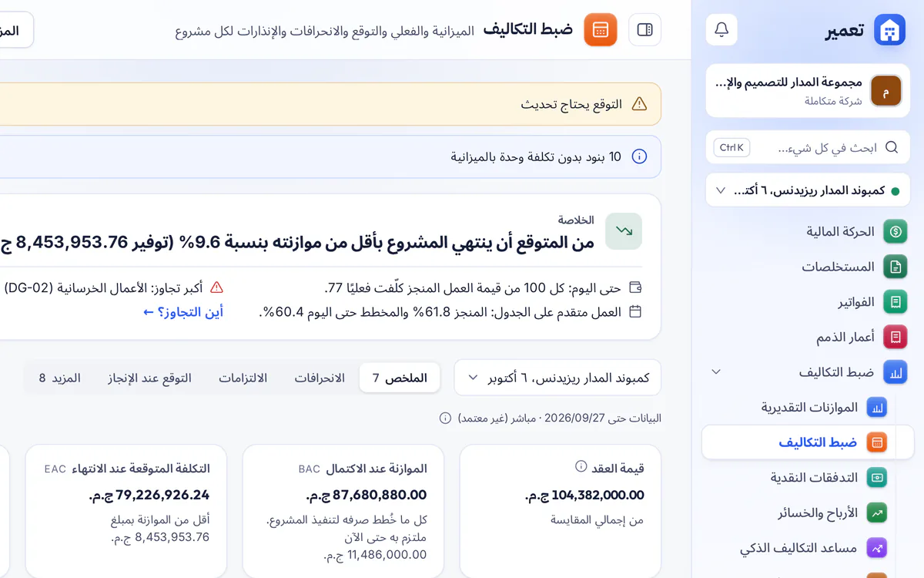Open الأرباح والخسائر trend icon
924x578 pixels.
[877, 512]
